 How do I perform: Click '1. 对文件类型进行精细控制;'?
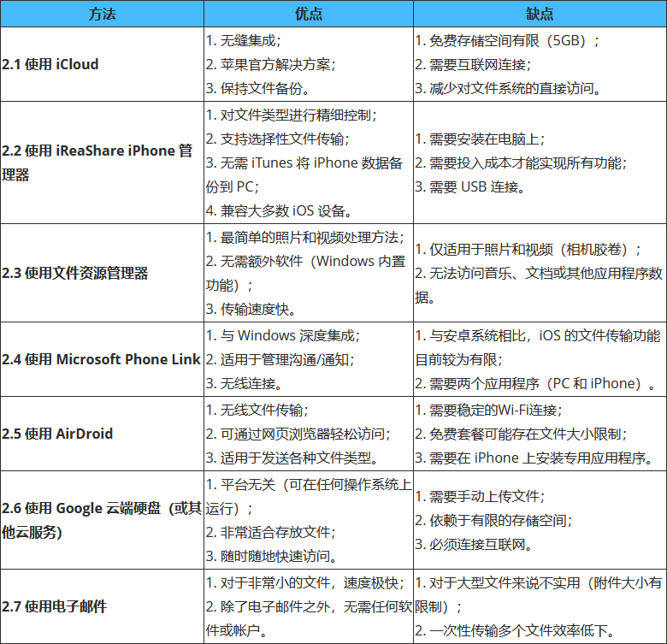(292, 115)
